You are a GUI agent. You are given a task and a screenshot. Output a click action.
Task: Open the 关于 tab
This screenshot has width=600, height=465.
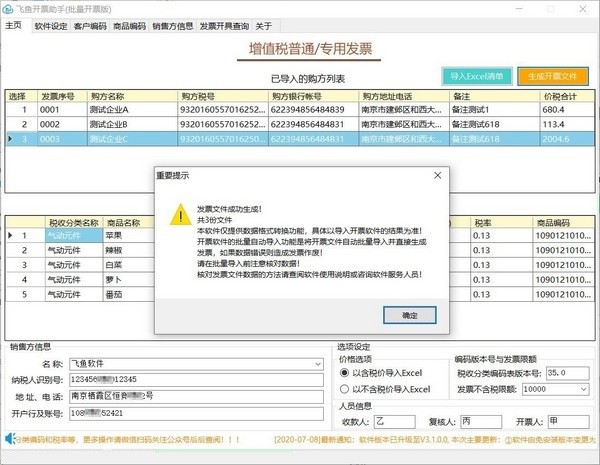(263, 26)
